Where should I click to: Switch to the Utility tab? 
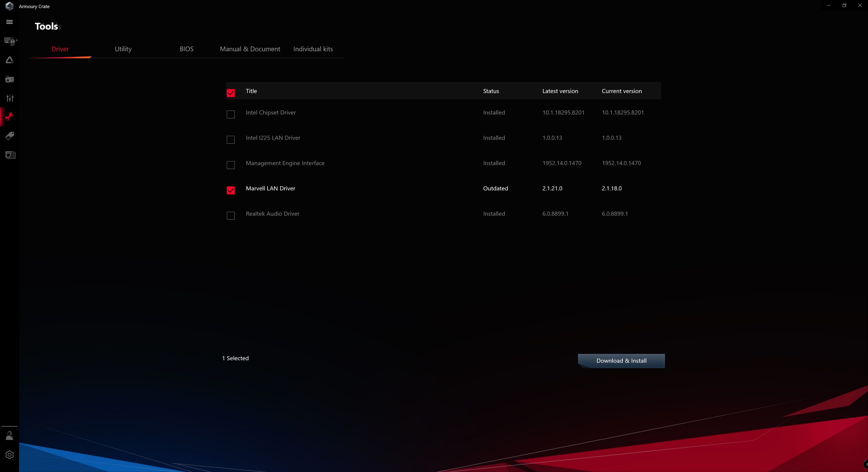coord(123,49)
